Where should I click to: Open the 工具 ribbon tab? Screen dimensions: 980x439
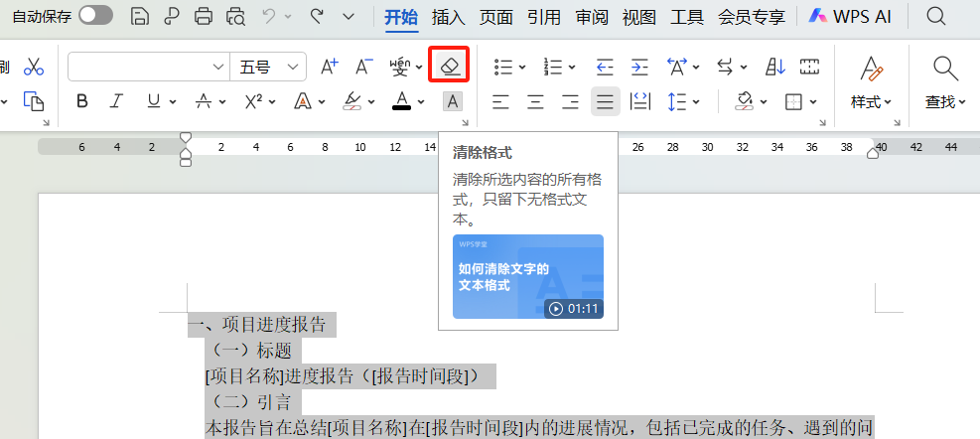[x=687, y=17]
